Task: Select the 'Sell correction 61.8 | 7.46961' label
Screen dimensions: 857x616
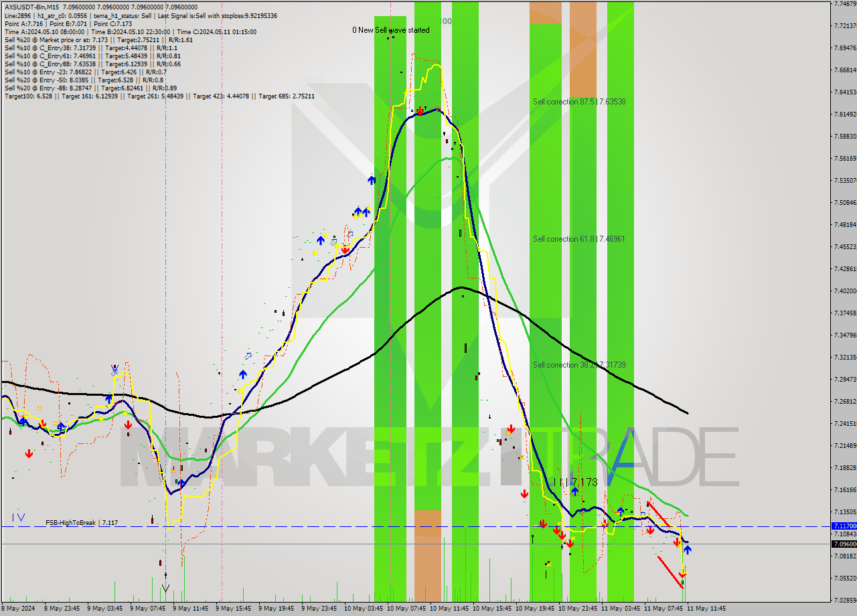Action: (x=579, y=239)
